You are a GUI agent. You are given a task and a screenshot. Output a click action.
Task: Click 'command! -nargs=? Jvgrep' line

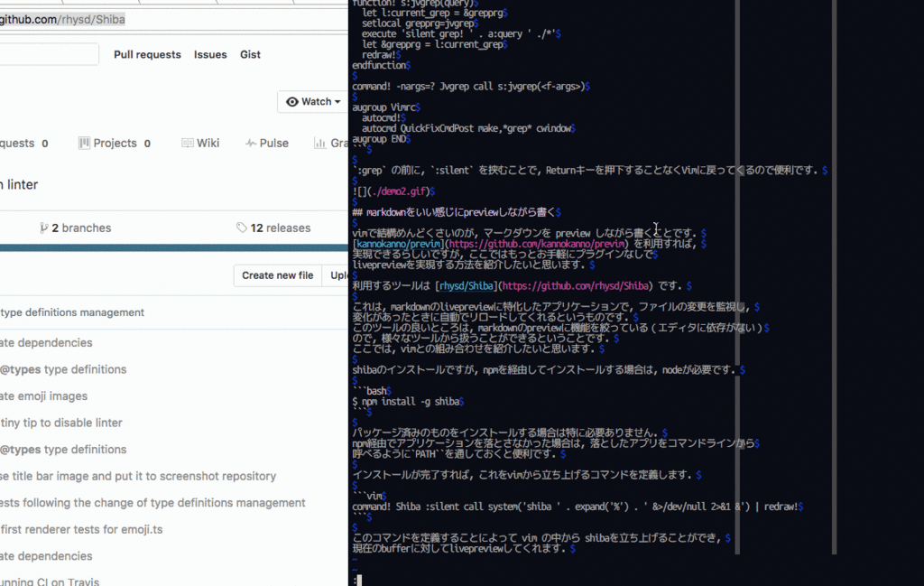(471, 86)
